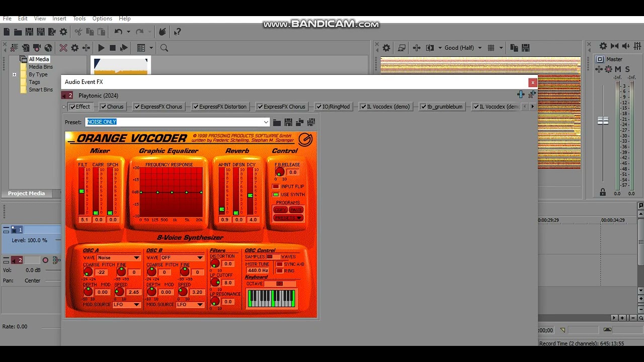Adjust the FILT mixer slider handle
The width and height of the screenshot is (644, 362).
click(82, 192)
